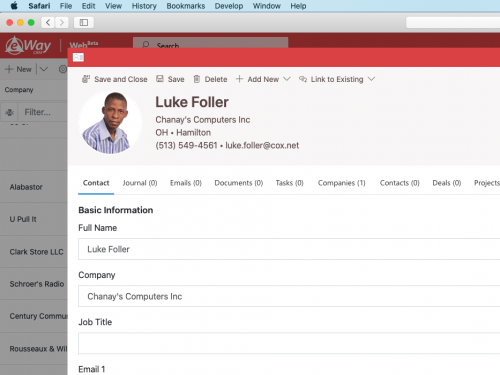This screenshot has height=375, width=500.
Task: Click the Delete trash icon
Action: click(x=197, y=79)
